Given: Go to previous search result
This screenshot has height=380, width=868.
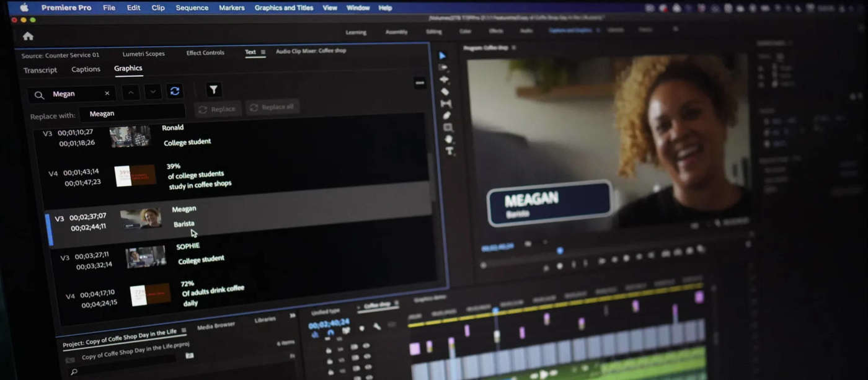Looking at the screenshot, I should [x=130, y=92].
